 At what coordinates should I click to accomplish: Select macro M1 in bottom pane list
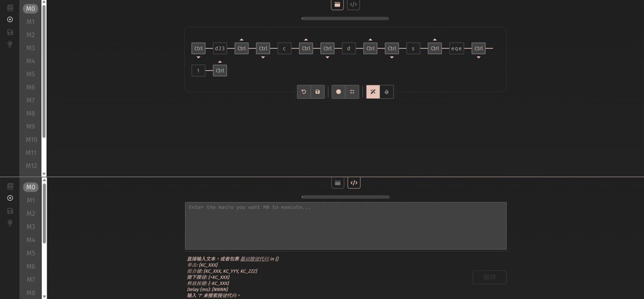(31, 200)
